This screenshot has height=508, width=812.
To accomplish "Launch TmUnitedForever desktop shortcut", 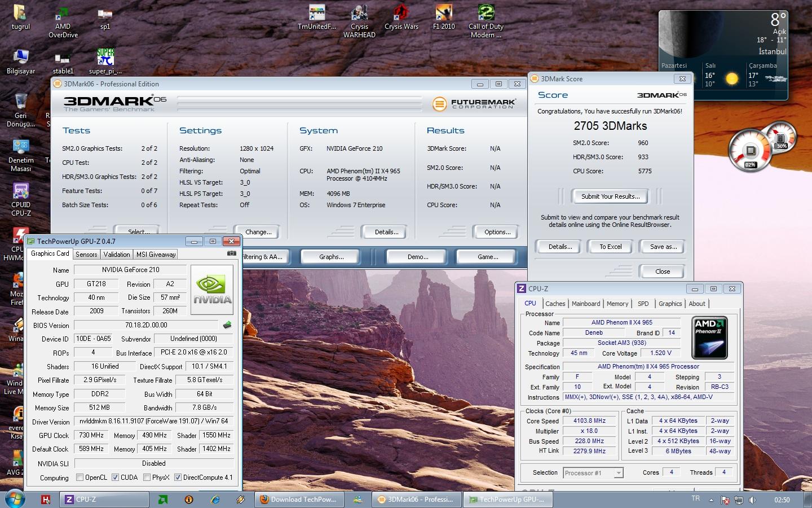I will point(317,17).
